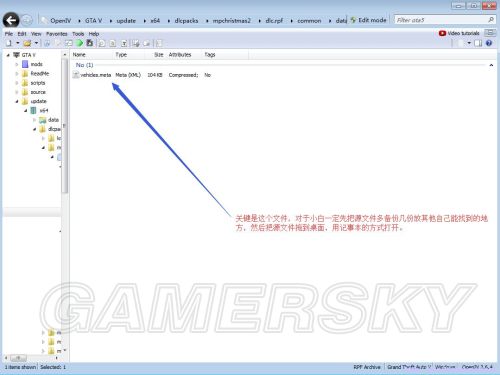Viewport: 500px width, 375px height.
Task: Select the vehicles.meta file
Action: [x=96, y=75]
